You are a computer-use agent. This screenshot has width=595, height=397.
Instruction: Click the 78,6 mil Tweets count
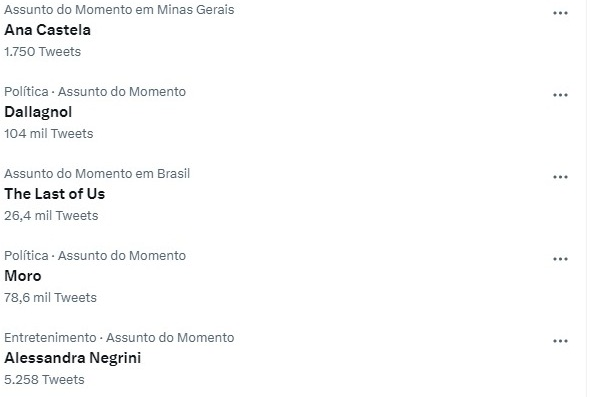point(50,298)
